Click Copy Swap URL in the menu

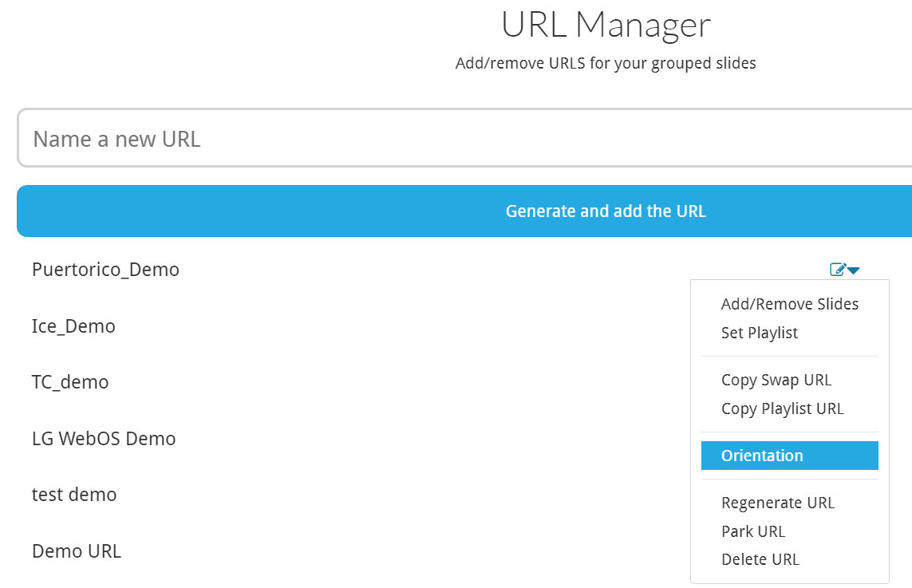point(776,380)
